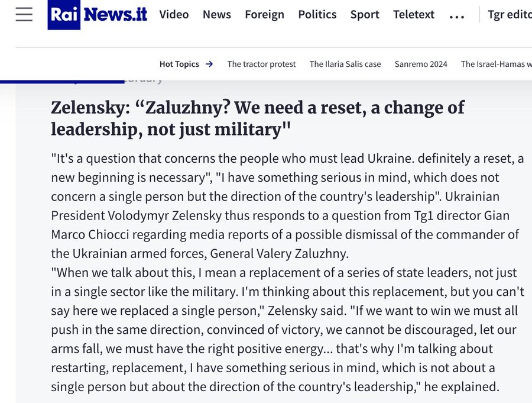Go to the Sanremo 2024 topic
The width and height of the screenshot is (532, 403).
tap(421, 64)
